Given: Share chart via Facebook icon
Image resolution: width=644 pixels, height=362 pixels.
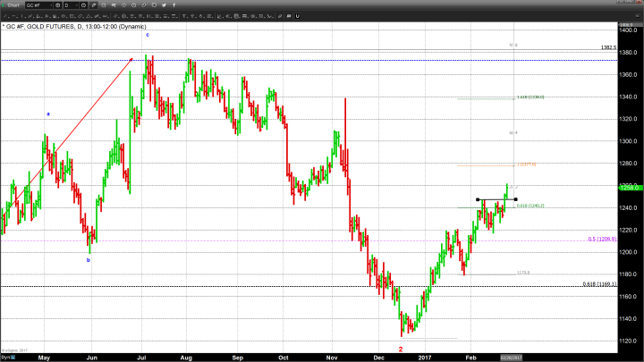Looking at the screenshot, I should coord(174,5).
